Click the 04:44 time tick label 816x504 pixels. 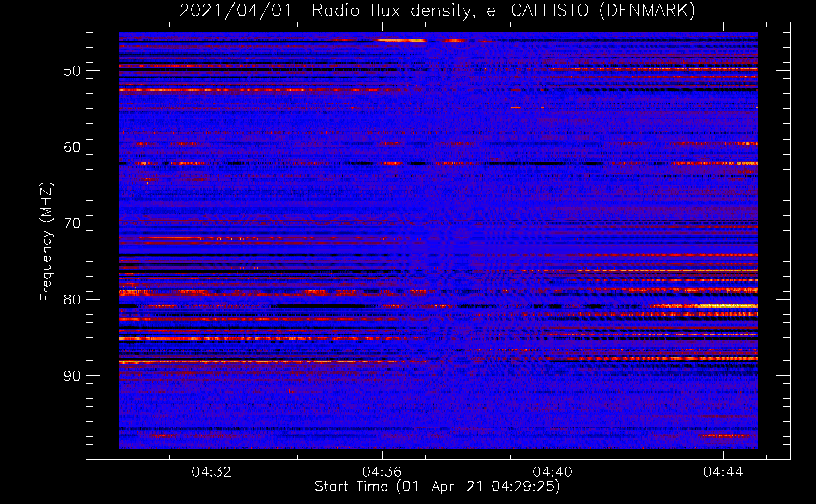pyautogui.click(x=723, y=472)
